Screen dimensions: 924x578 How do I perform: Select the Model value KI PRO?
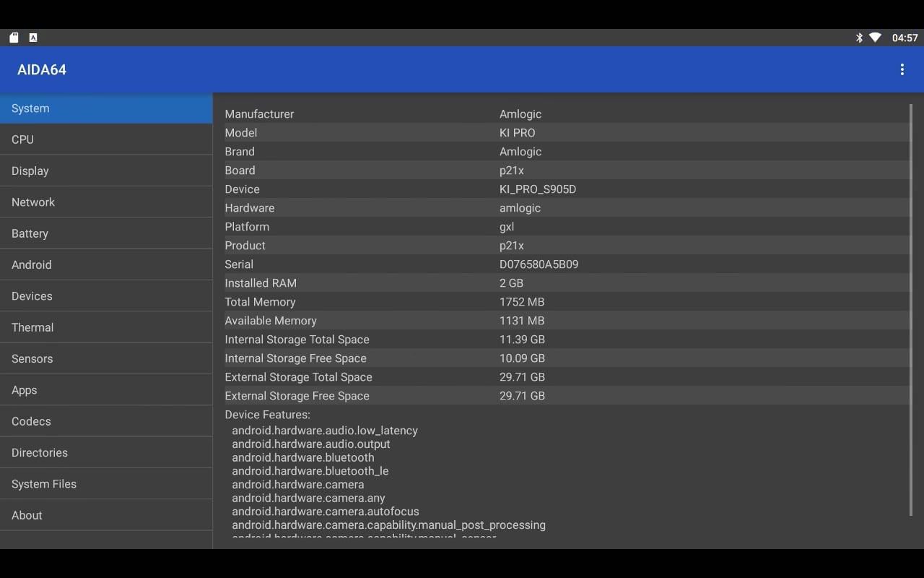pos(518,133)
